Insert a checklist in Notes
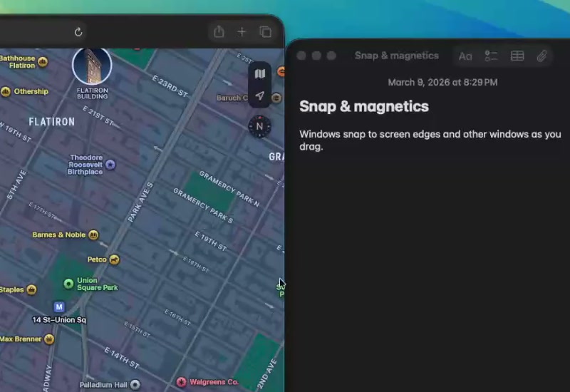570x392 pixels. pyautogui.click(x=491, y=56)
